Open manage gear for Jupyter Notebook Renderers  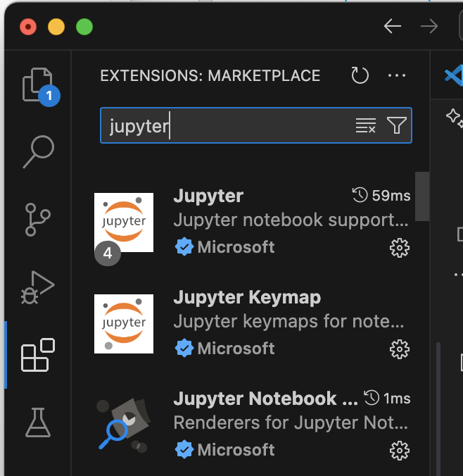pos(399,451)
